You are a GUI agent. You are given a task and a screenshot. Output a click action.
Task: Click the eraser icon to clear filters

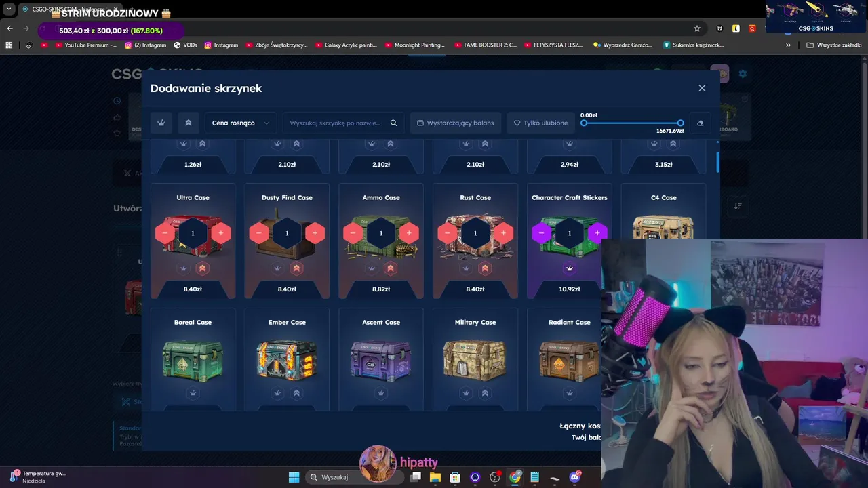pos(700,123)
